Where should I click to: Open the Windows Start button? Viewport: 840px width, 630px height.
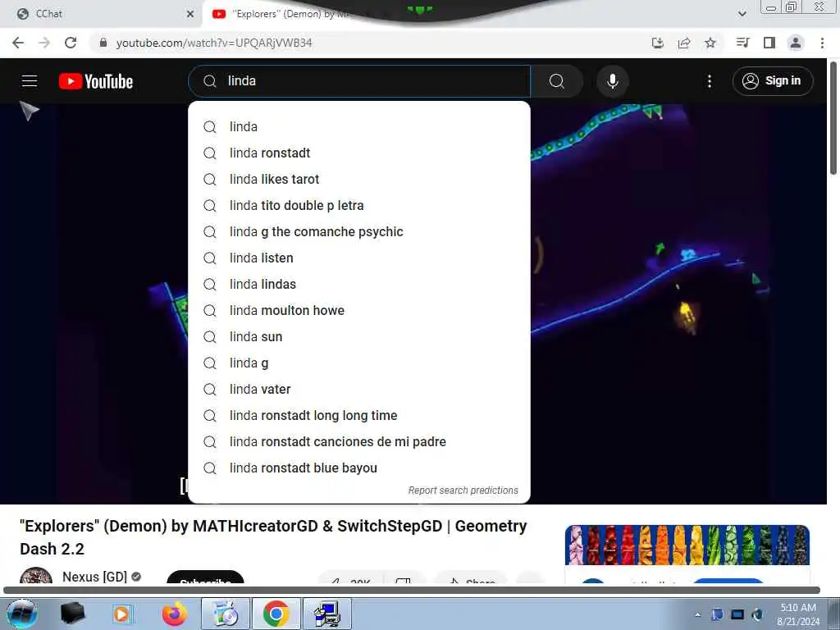click(21, 614)
